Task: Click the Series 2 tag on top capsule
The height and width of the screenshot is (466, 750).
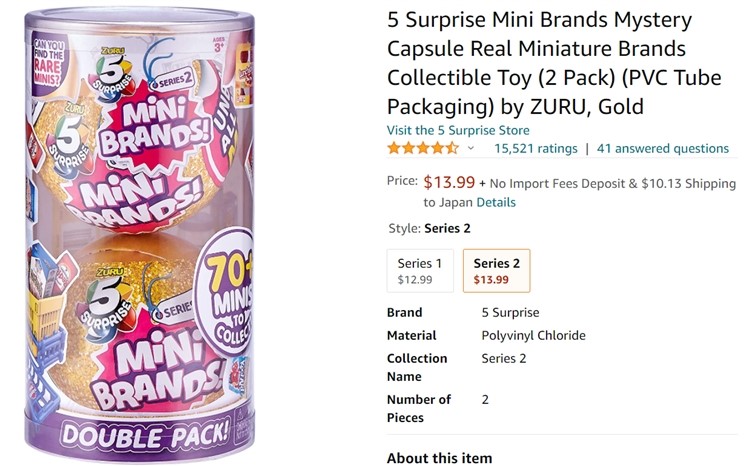Action: [x=172, y=81]
